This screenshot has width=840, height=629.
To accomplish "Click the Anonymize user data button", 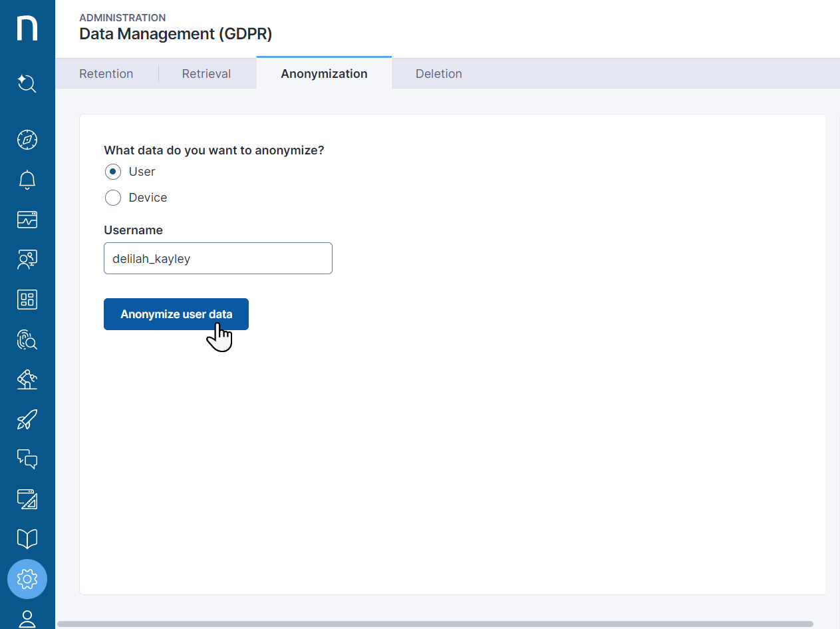I will click(x=176, y=314).
